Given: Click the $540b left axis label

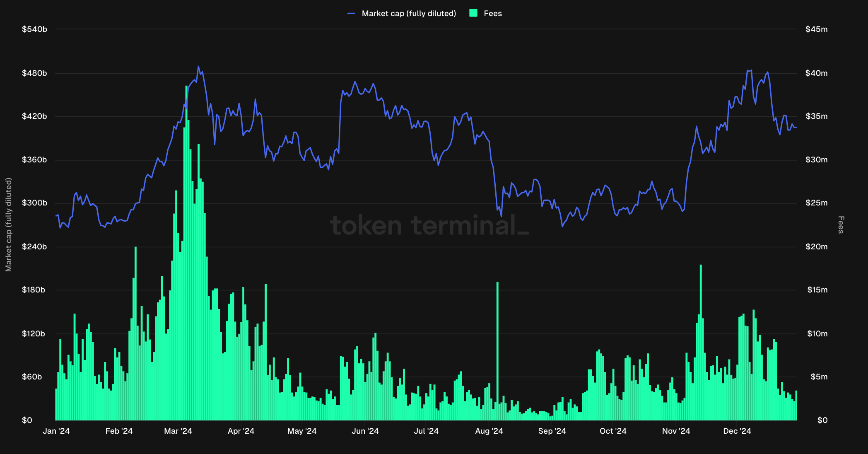Looking at the screenshot, I should tap(34, 29).
